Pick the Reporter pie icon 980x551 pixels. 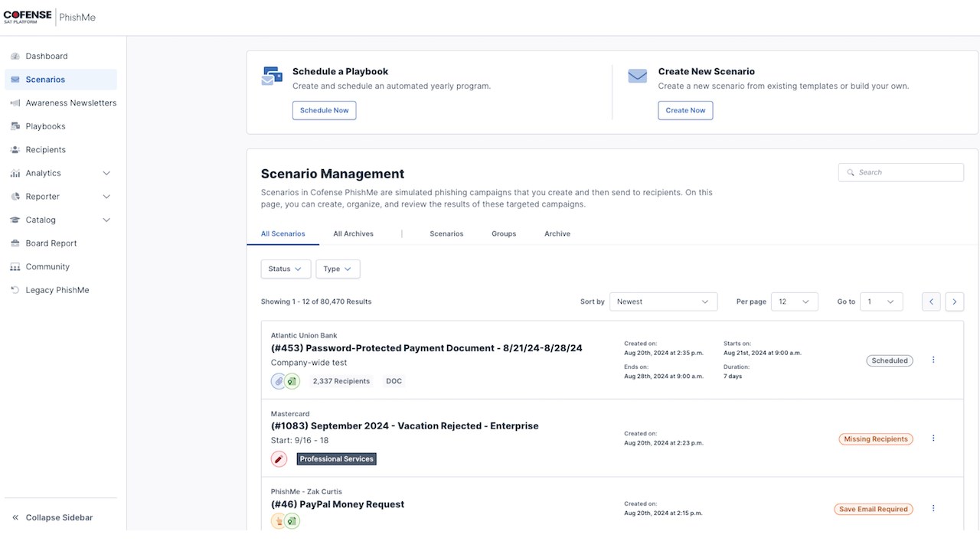(x=15, y=197)
